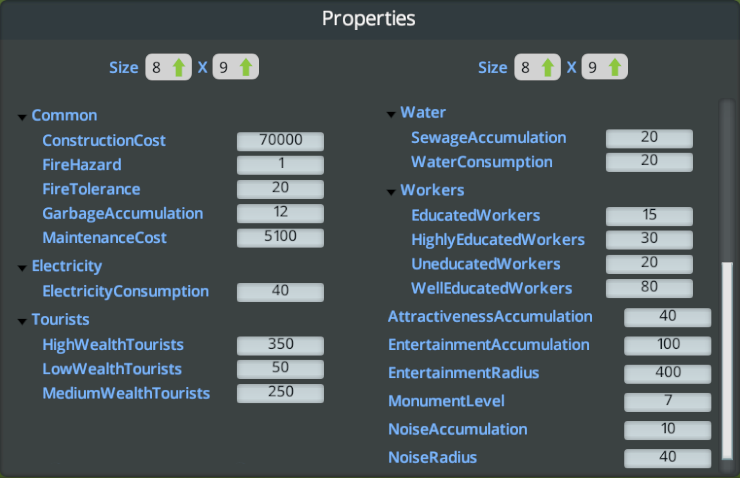Viewport: 740px width, 478px height.
Task: Click green arrow beside left Size height 9
Action: pyautogui.click(x=247, y=68)
